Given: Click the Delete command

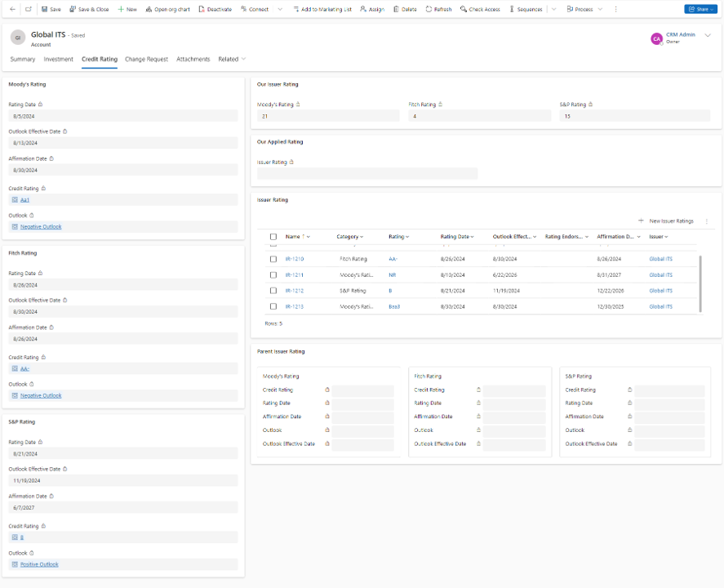Looking at the screenshot, I should pyautogui.click(x=405, y=9).
